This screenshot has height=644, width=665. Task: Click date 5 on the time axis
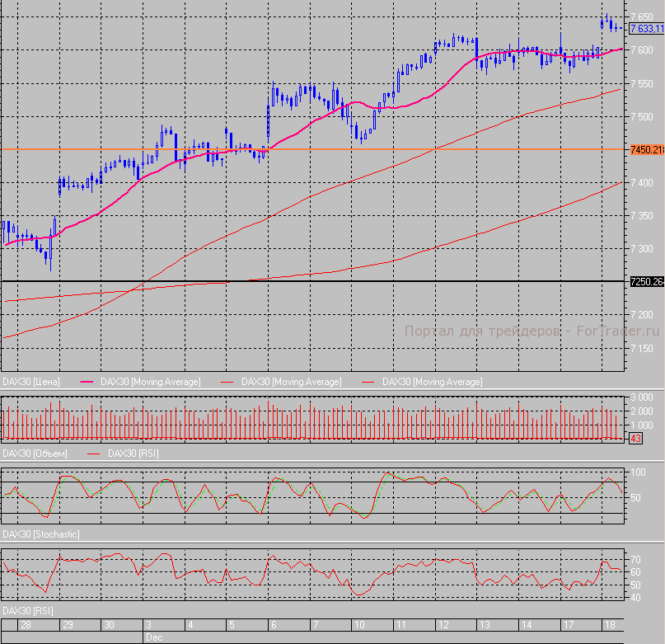(x=232, y=625)
